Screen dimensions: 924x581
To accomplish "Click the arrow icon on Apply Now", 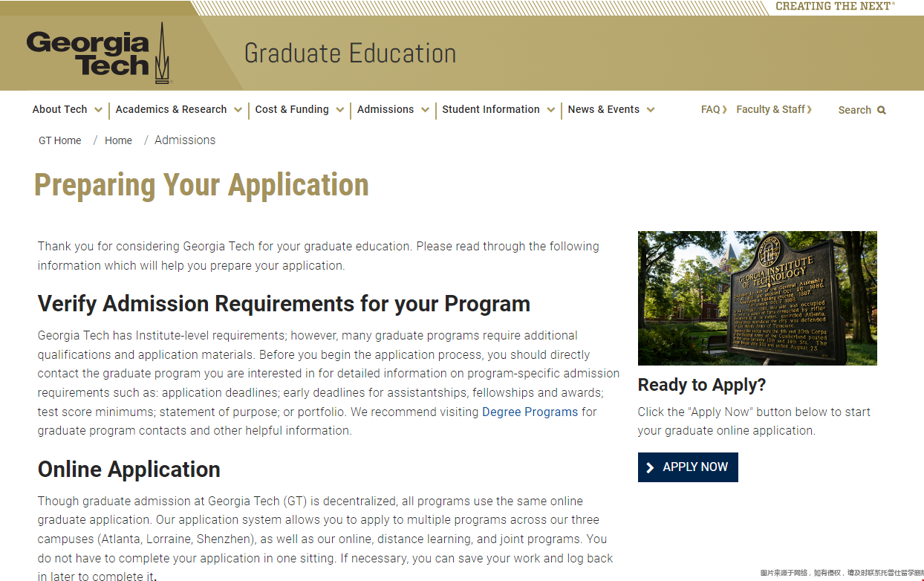I will point(650,467).
